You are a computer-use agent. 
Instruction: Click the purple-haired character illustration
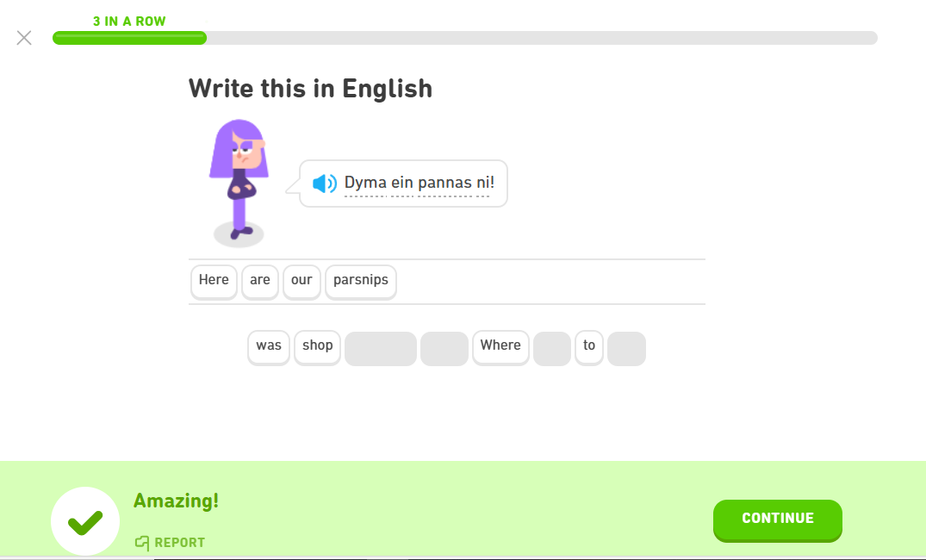pos(239,184)
